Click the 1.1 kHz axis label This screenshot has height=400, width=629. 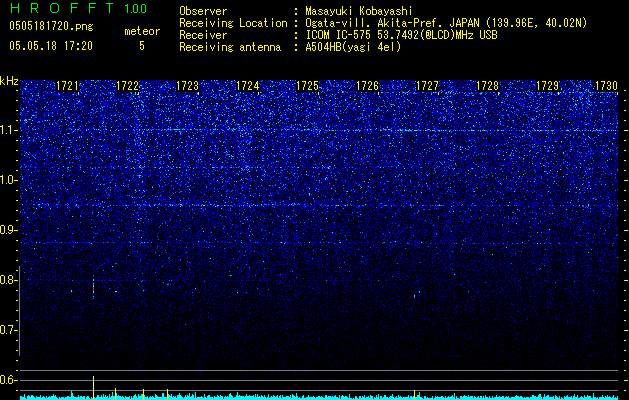pyautogui.click(x=9, y=130)
